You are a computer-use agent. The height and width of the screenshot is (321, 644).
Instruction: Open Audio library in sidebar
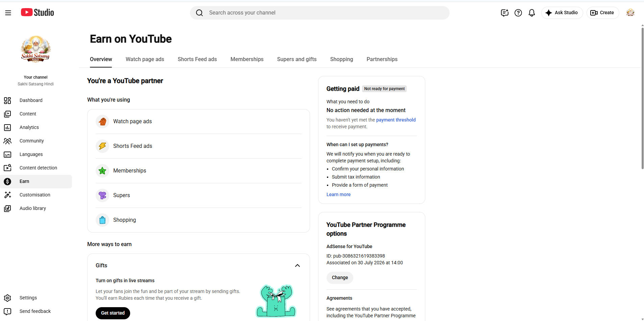pos(36,209)
